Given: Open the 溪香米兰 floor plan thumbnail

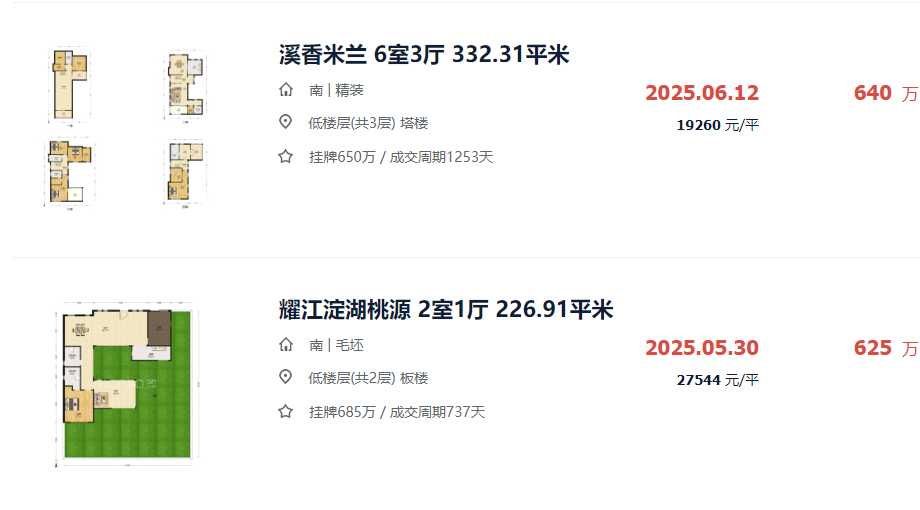Looking at the screenshot, I should pyautogui.click(x=126, y=129).
